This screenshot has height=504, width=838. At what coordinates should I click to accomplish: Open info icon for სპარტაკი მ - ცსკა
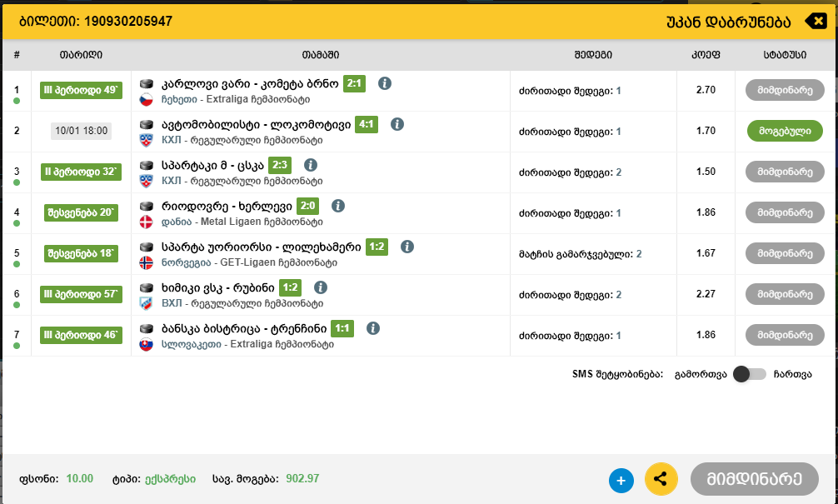311,165
